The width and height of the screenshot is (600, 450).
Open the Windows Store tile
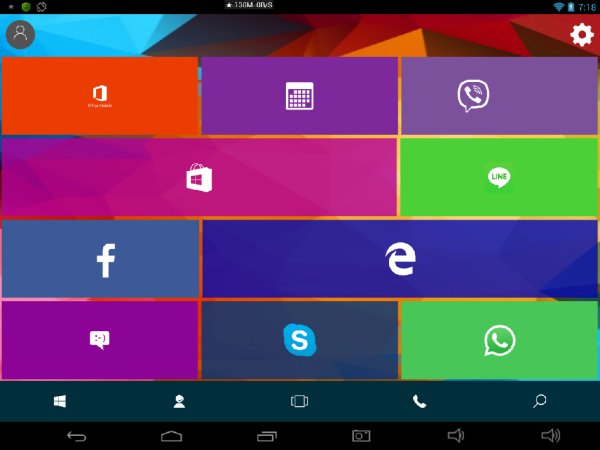pos(199,177)
